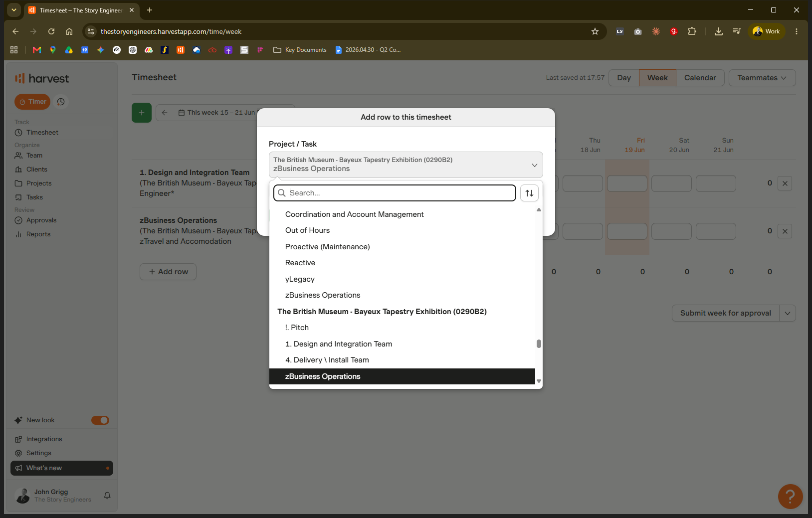Open browser extensions puzzle icon

(692, 31)
